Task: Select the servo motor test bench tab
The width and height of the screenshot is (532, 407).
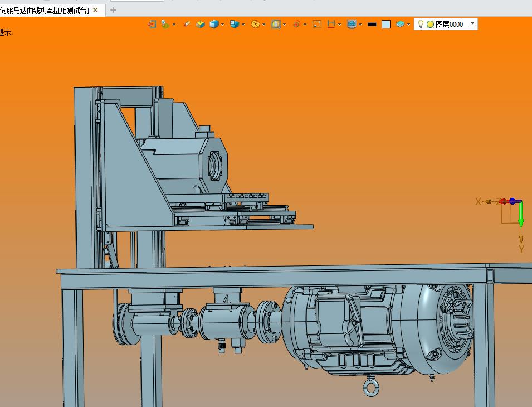Action: coord(45,11)
